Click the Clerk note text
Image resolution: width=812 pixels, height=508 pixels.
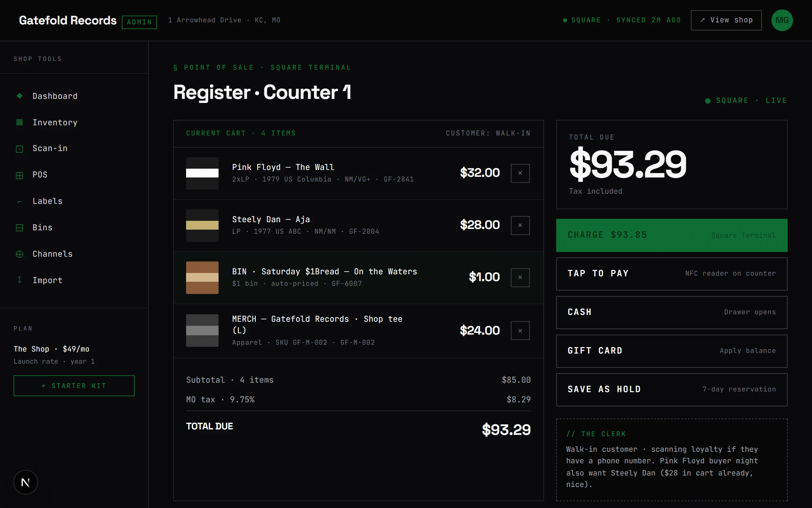coord(662,467)
